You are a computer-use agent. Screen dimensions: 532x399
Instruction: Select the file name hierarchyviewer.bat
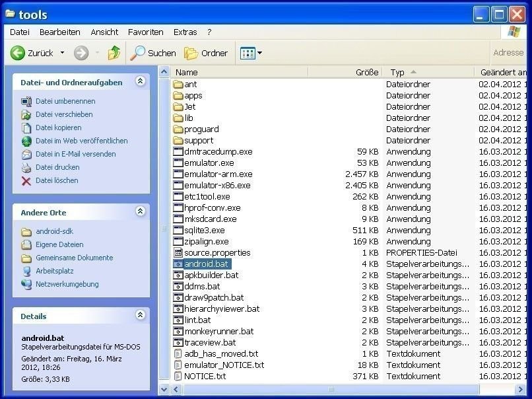click(222, 308)
